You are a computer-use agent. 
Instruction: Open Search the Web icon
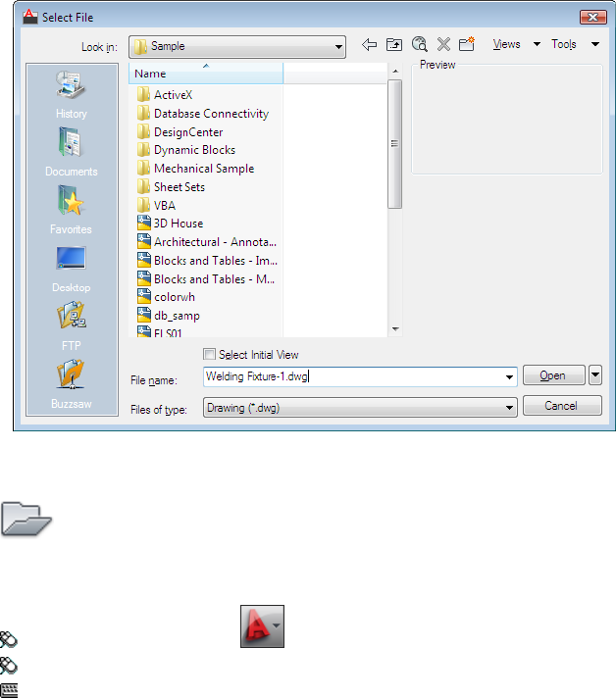click(419, 44)
